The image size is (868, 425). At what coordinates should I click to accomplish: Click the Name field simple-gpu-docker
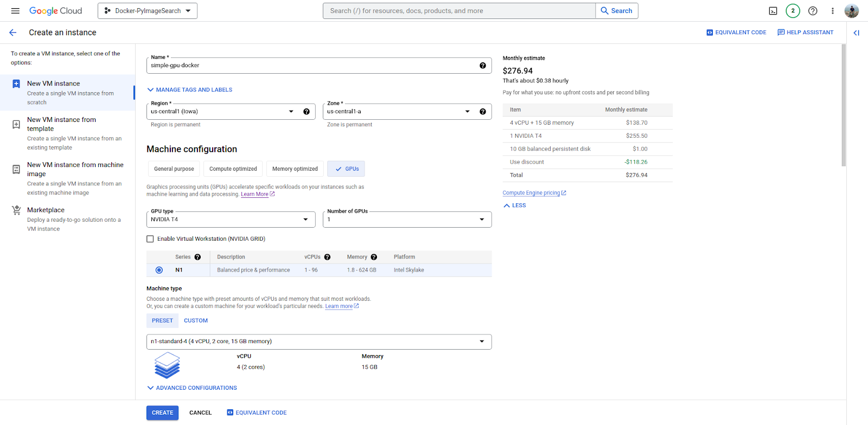[x=319, y=66]
